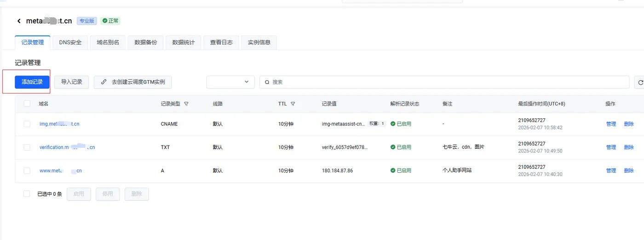Image resolution: width=644 pixels, height=240 pixels.
Task: Click the remark 个人助手网站
Action: pyautogui.click(x=457, y=170)
